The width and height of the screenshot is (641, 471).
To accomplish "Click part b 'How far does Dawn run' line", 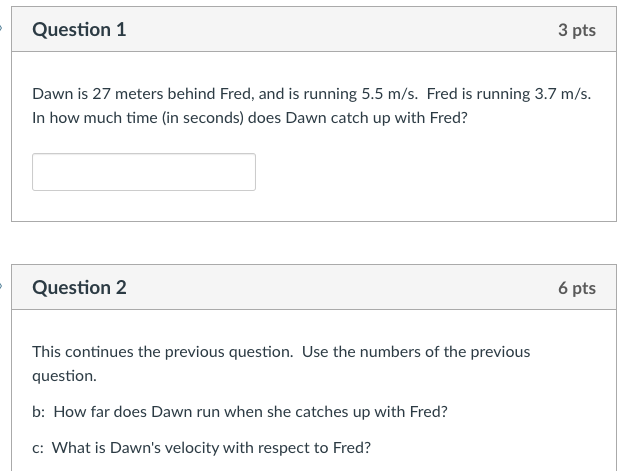I will [240, 412].
